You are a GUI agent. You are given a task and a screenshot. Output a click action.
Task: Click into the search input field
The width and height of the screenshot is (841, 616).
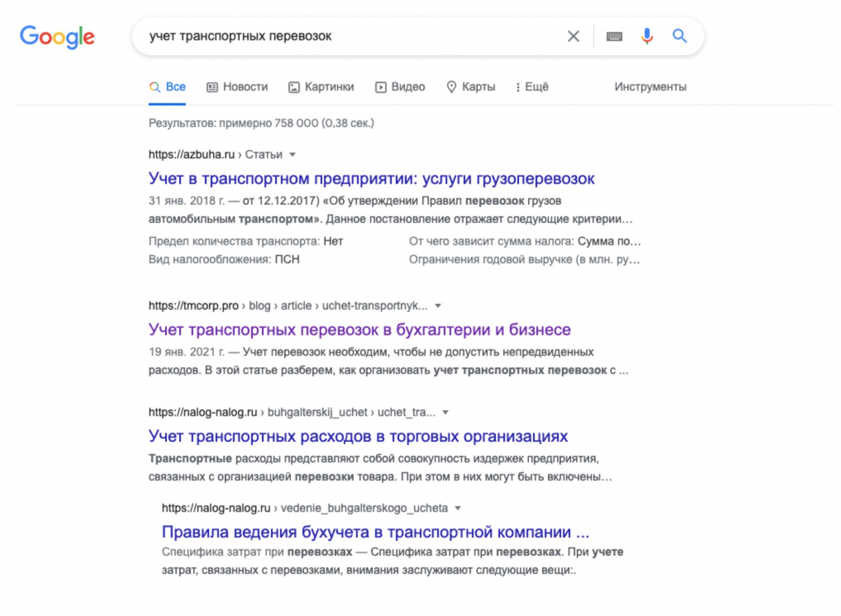pyautogui.click(x=347, y=36)
